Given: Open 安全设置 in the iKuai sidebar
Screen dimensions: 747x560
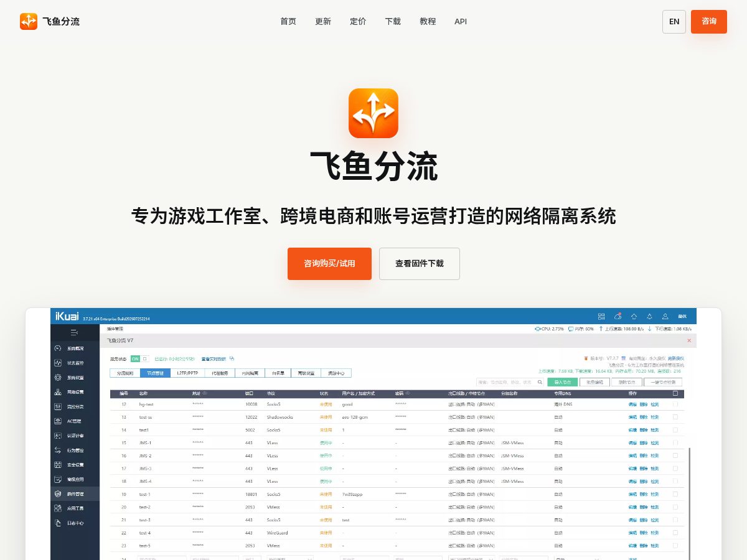Looking at the screenshot, I should (75, 465).
